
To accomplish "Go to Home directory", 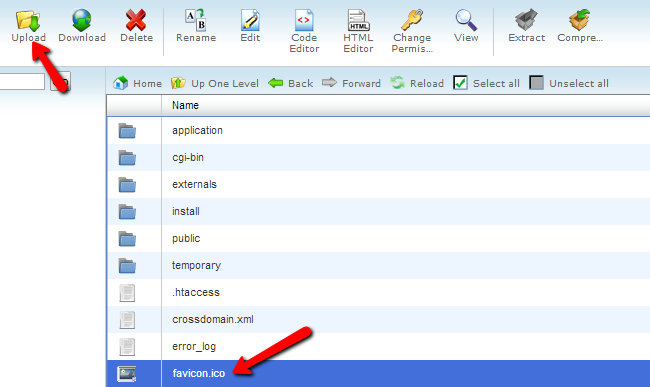I will point(137,83).
